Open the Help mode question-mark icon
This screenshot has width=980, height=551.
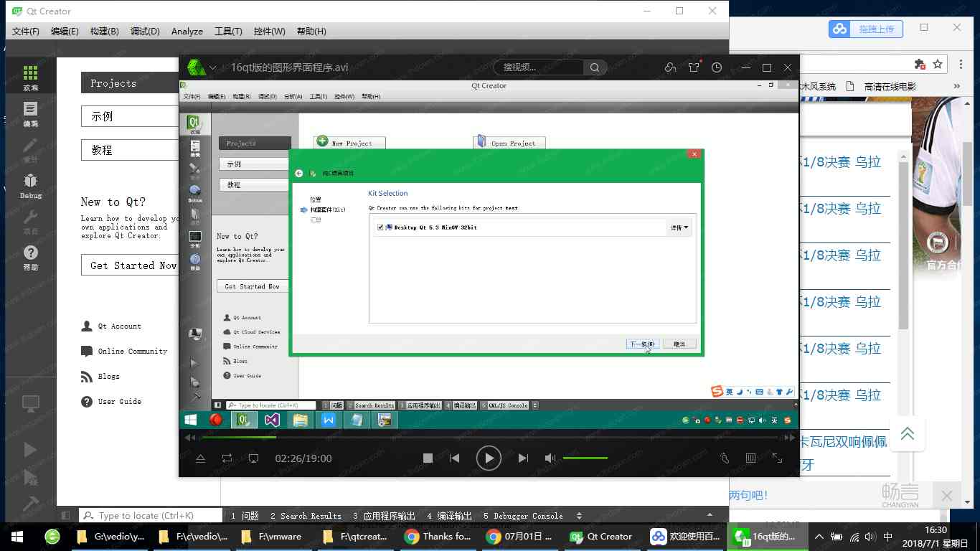(x=30, y=258)
